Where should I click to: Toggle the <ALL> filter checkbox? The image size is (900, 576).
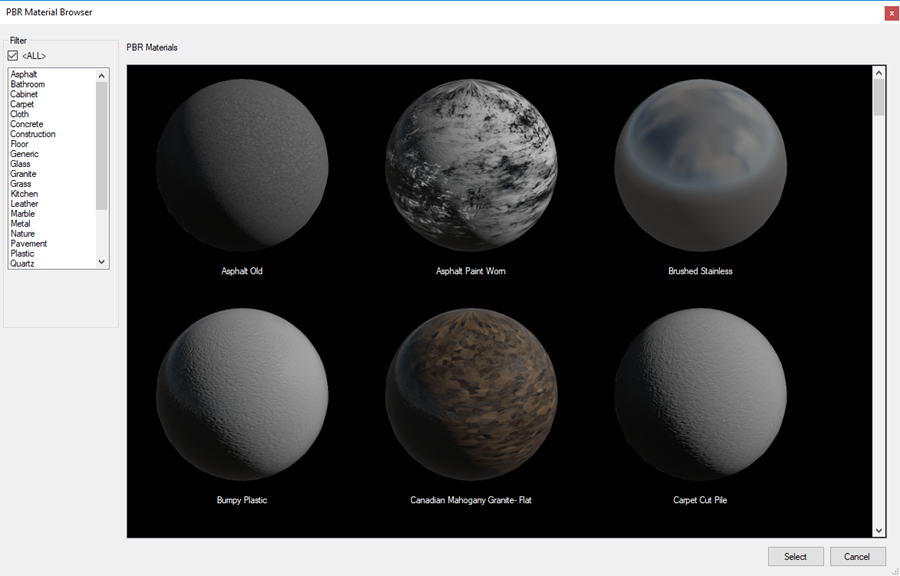(x=13, y=56)
